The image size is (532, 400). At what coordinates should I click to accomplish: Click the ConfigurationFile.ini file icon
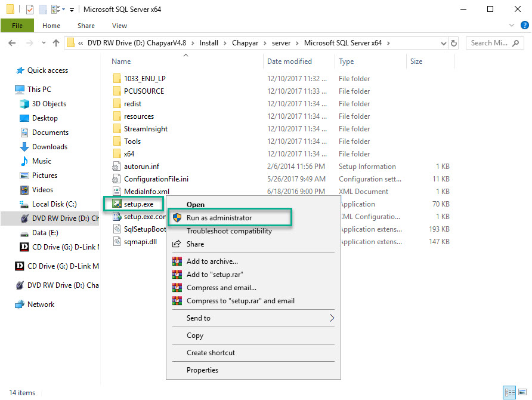117,179
